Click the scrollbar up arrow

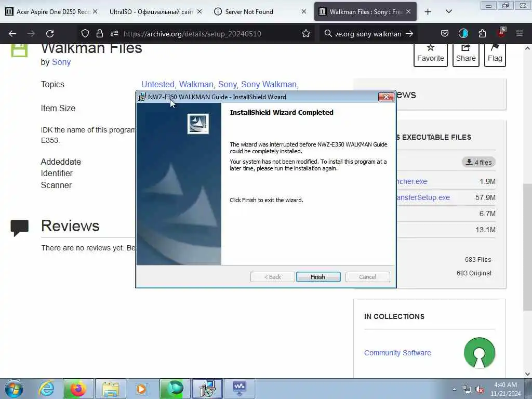click(527, 48)
